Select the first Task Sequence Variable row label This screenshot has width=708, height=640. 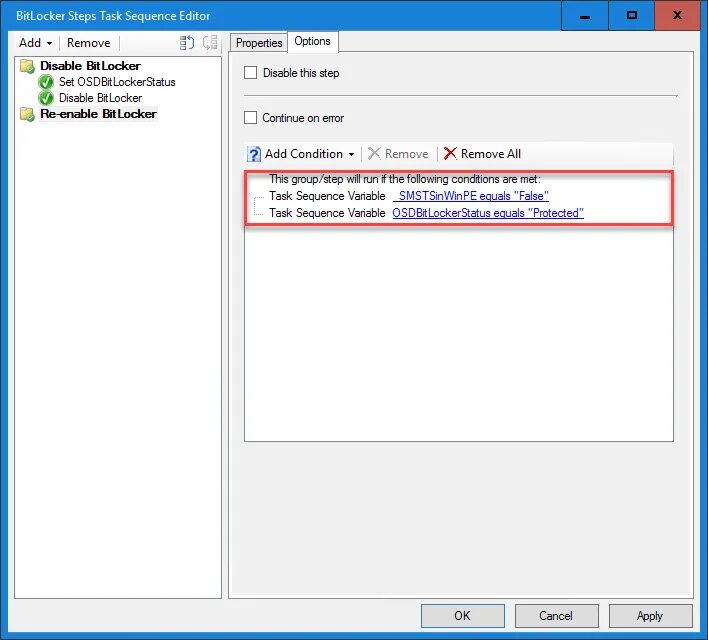click(327, 196)
